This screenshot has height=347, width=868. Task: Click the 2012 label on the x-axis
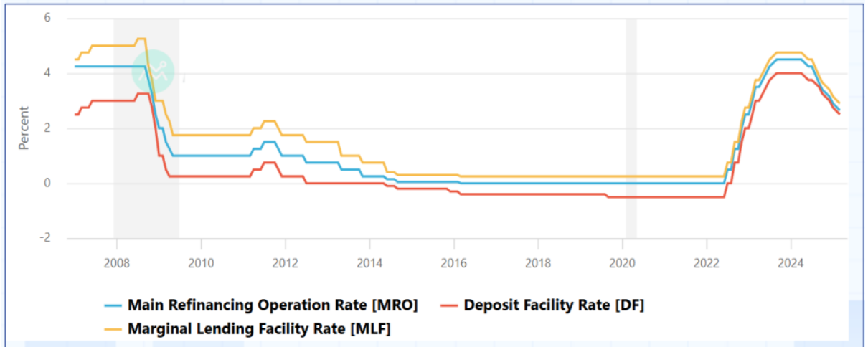click(285, 262)
